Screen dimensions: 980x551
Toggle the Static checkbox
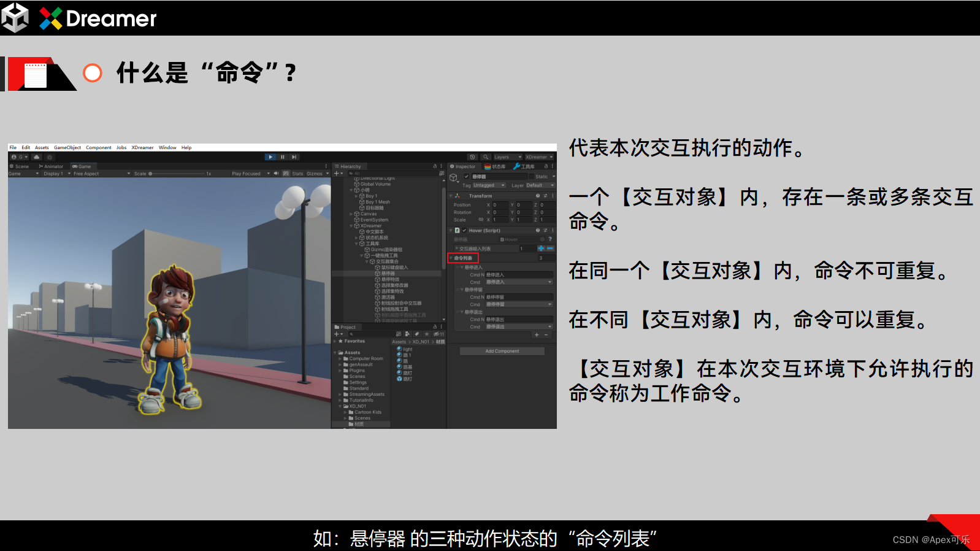point(530,177)
